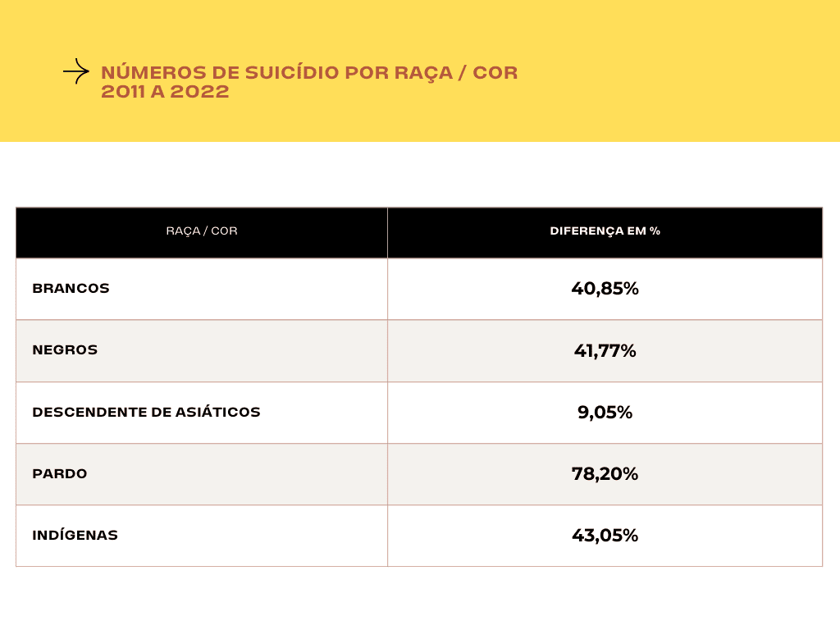
Task: Choose the 43,05% value cell
Action: [605, 536]
